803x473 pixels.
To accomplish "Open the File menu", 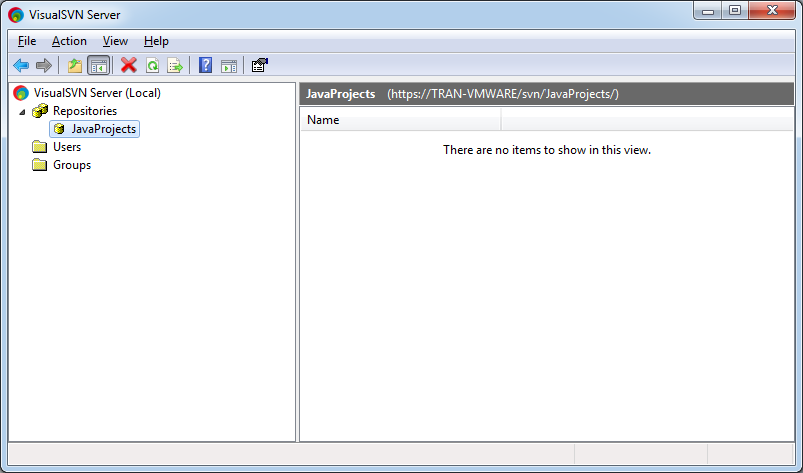I will coord(27,41).
